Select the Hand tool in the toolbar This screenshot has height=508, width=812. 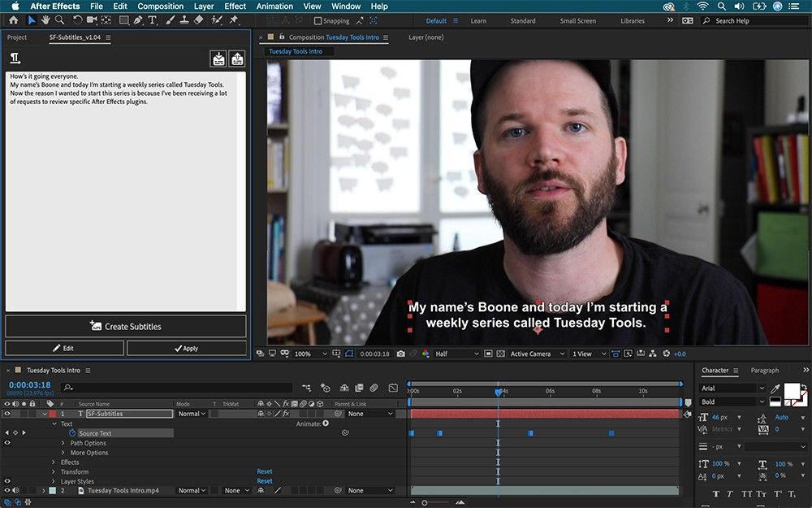click(x=45, y=20)
